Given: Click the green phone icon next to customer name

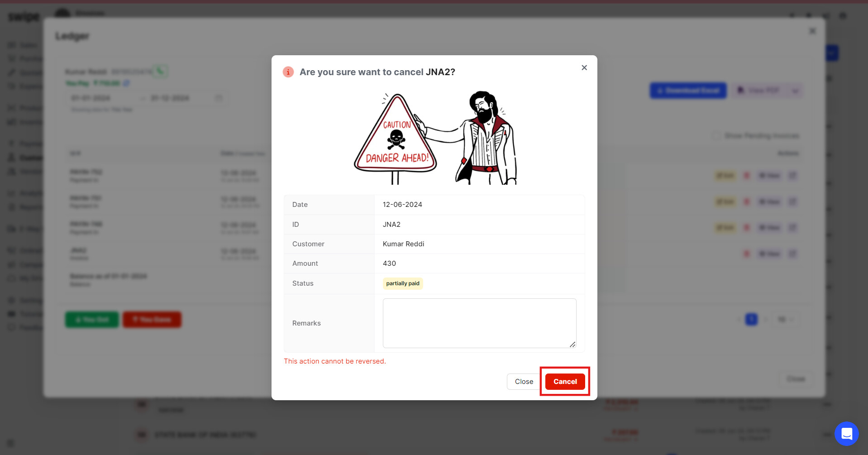Looking at the screenshot, I should [x=160, y=71].
